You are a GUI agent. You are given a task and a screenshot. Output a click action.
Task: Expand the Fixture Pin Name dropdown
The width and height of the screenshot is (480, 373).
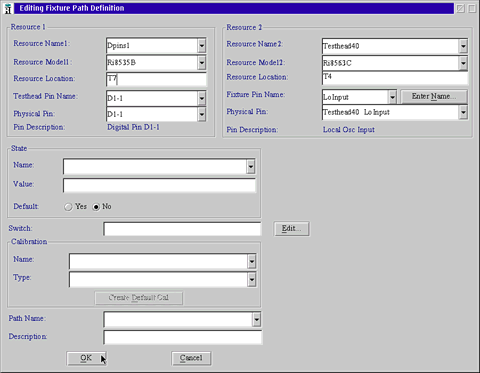coord(392,97)
